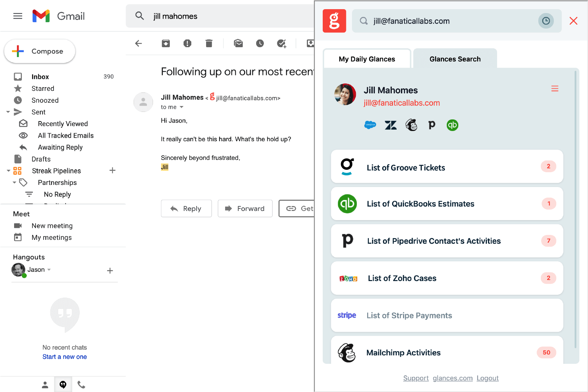
Task: Click the QuickBooks icon under Jill's email
Action: point(452,125)
